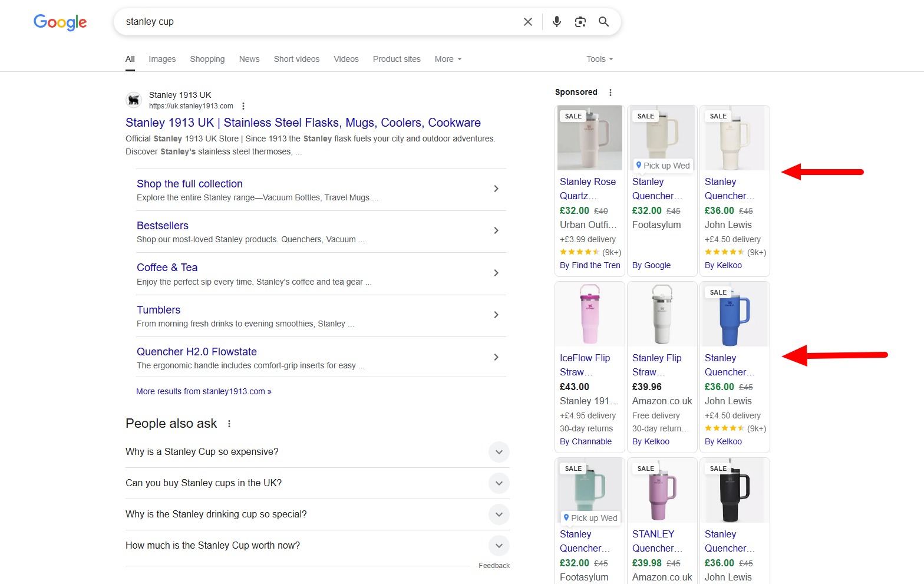Open three-dot menu next to Sponsored
This screenshot has width=924, height=584.
click(x=610, y=93)
